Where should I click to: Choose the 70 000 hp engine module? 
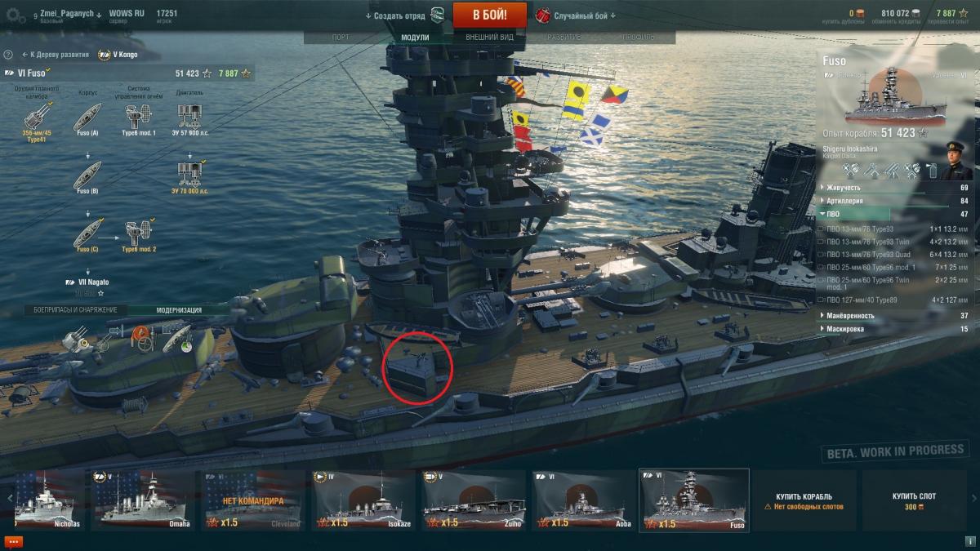(190, 174)
